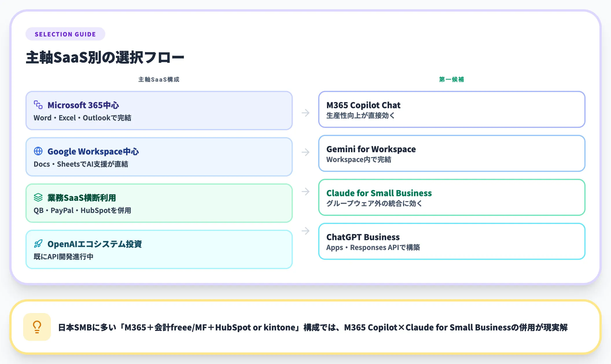This screenshot has width=611, height=364.
Task: Select the OpenAIエコシステム投資 heading
Action: [95, 244]
